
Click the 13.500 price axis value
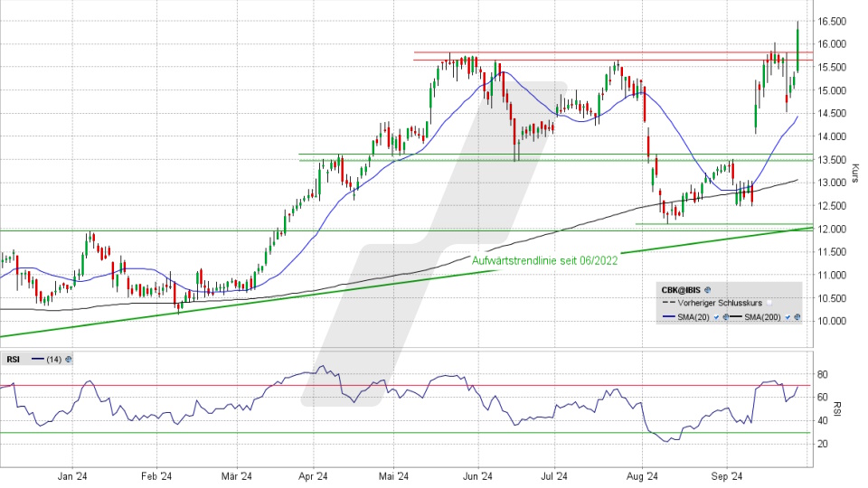[832, 160]
